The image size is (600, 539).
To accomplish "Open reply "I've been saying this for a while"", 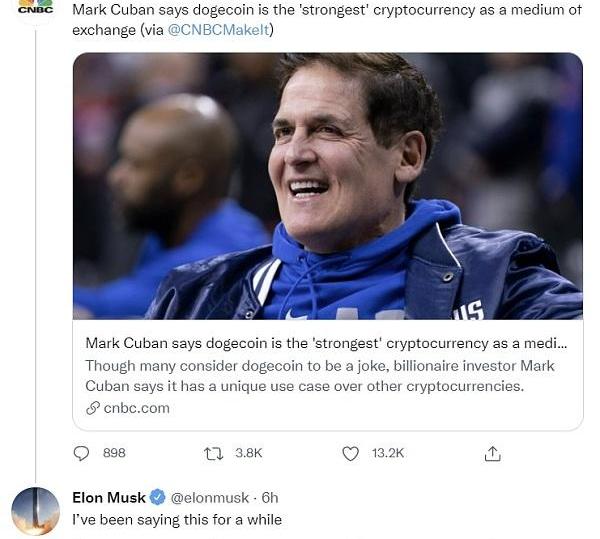I will [x=177, y=519].
